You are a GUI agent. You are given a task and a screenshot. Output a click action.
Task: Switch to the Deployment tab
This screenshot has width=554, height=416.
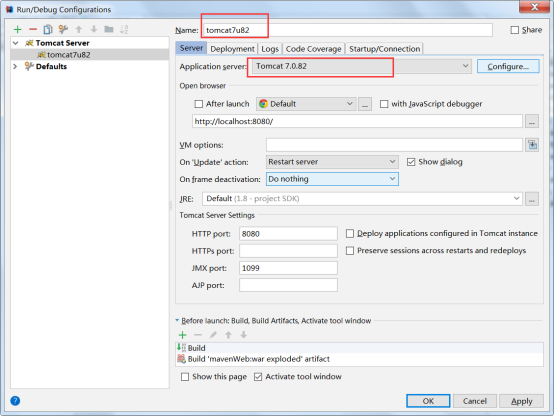[x=232, y=49]
